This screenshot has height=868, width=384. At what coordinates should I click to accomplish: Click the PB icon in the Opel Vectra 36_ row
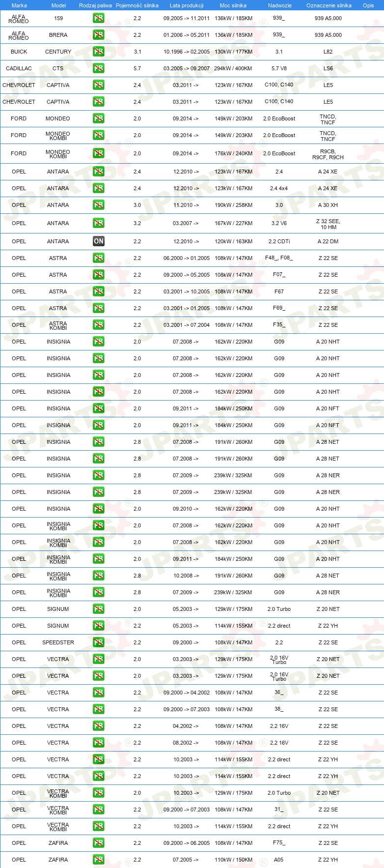point(99,693)
